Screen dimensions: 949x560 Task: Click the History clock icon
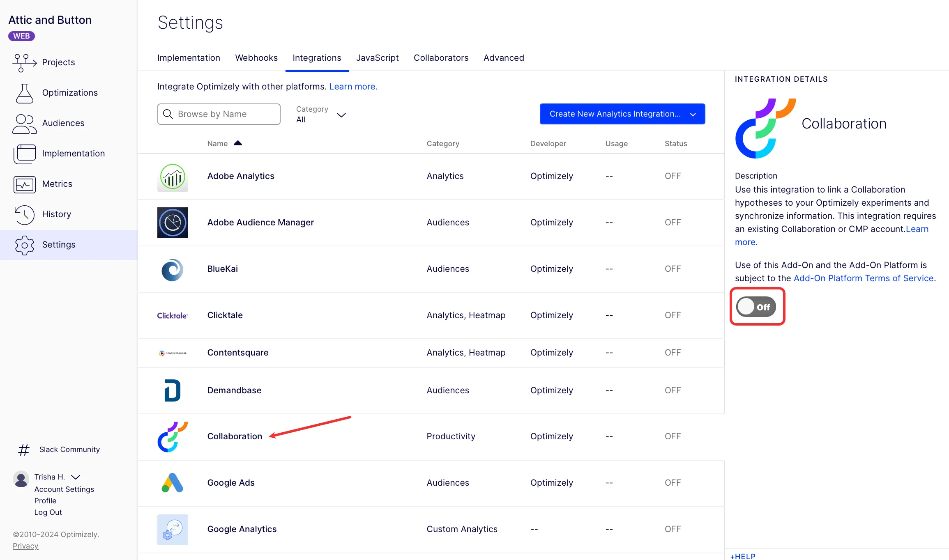pos(25,215)
